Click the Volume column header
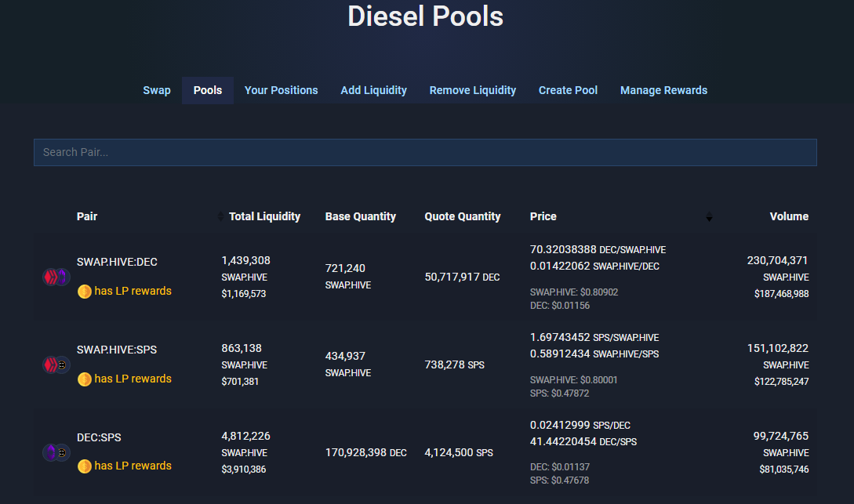 point(789,216)
